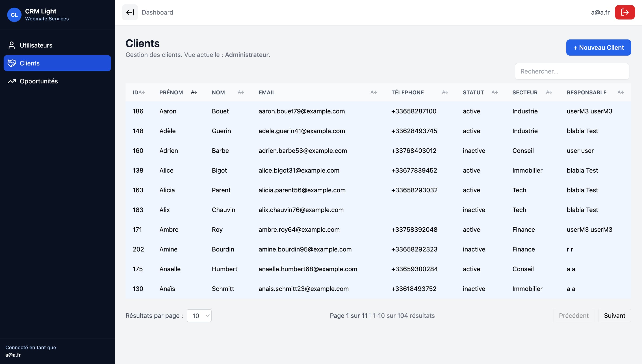Toggle sort order on the PRÉNOM column

click(x=194, y=92)
